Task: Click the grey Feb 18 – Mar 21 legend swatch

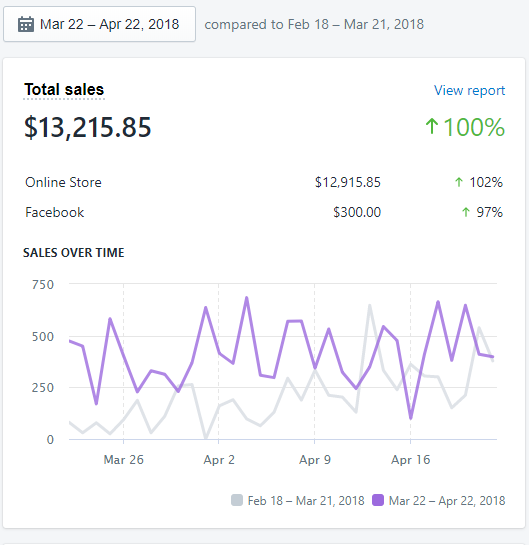Action: click(237, 500)
